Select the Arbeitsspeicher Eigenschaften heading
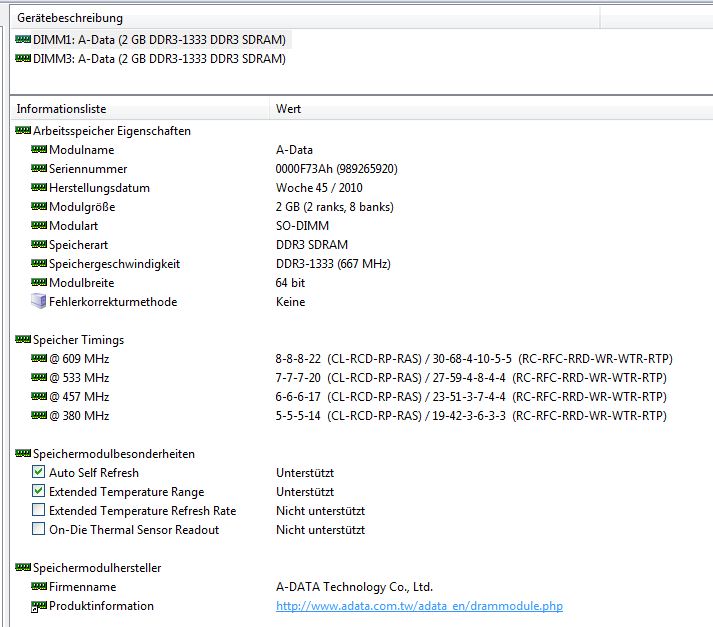The width and height of the screenshot is (713, 627). pos(112,131)
